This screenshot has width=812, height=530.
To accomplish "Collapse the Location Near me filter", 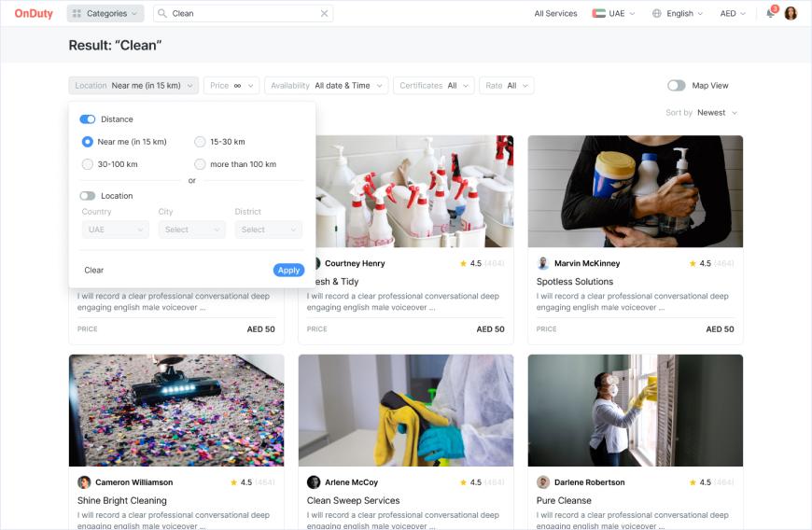I will click(133, 86).
